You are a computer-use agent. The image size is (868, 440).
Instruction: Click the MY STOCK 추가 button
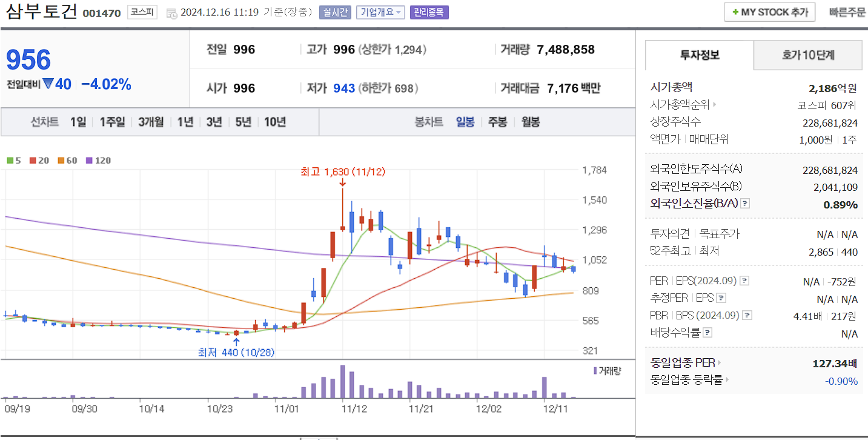click(x=769, y=12)
